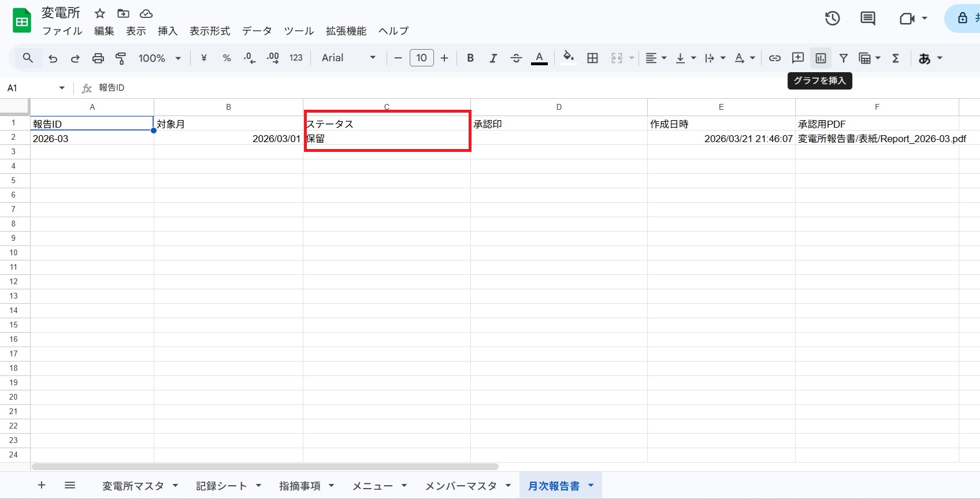The width and height of the screenshot is (980, 499).
Task: Open the データ menu
Action: click(x=257, y=31)
